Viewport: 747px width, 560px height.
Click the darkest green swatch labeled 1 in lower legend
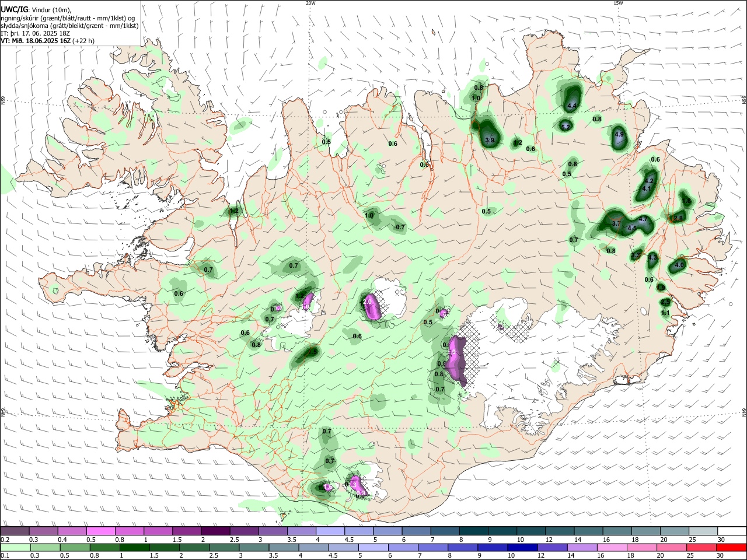coord(134,547)
